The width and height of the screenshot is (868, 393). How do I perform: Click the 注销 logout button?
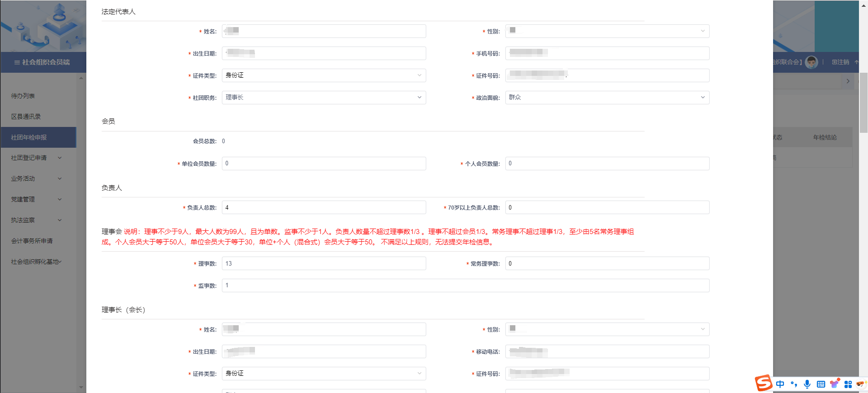pos(840,62)
